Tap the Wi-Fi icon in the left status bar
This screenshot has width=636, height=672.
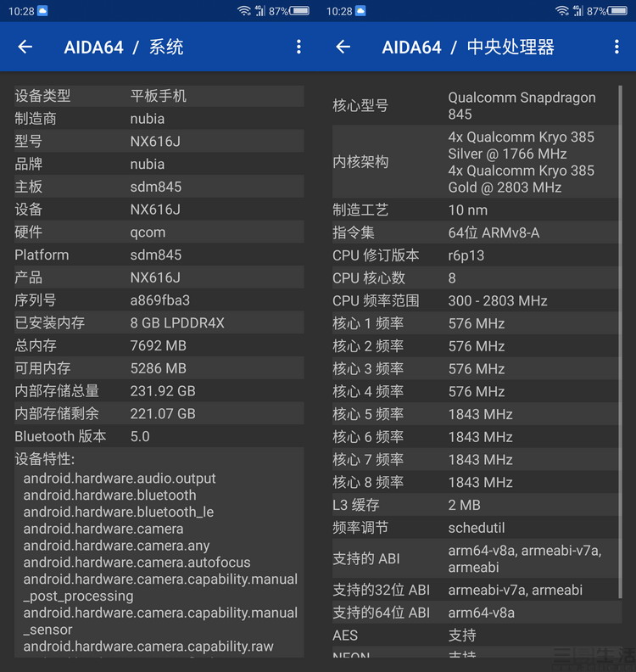point(244,11)
